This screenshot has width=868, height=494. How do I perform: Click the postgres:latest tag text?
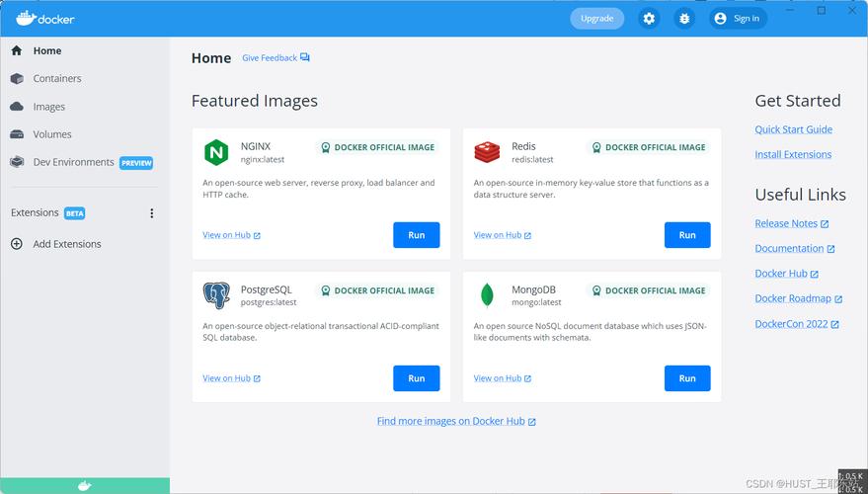[x=269, y=302]
